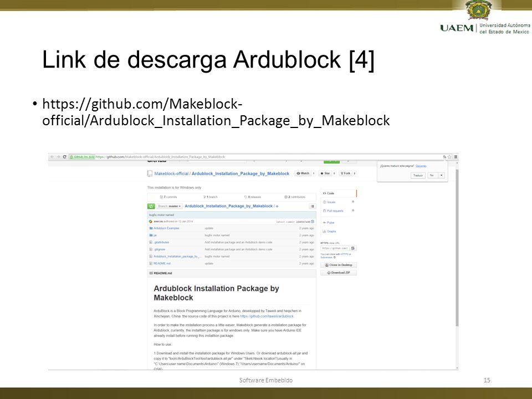Click the translate icon in address bar
This screenshot has height=399, width=532.
click(444, 157)
